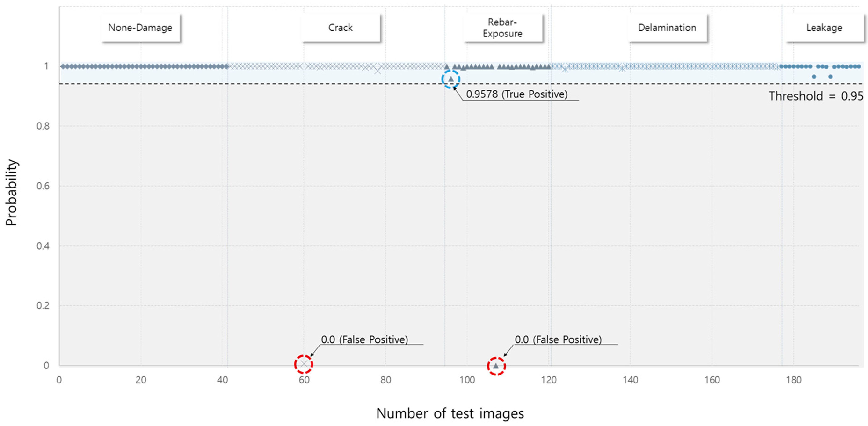
Task: Click the 0.9578 (True Positive) annotation
Action: click(516, 94)
